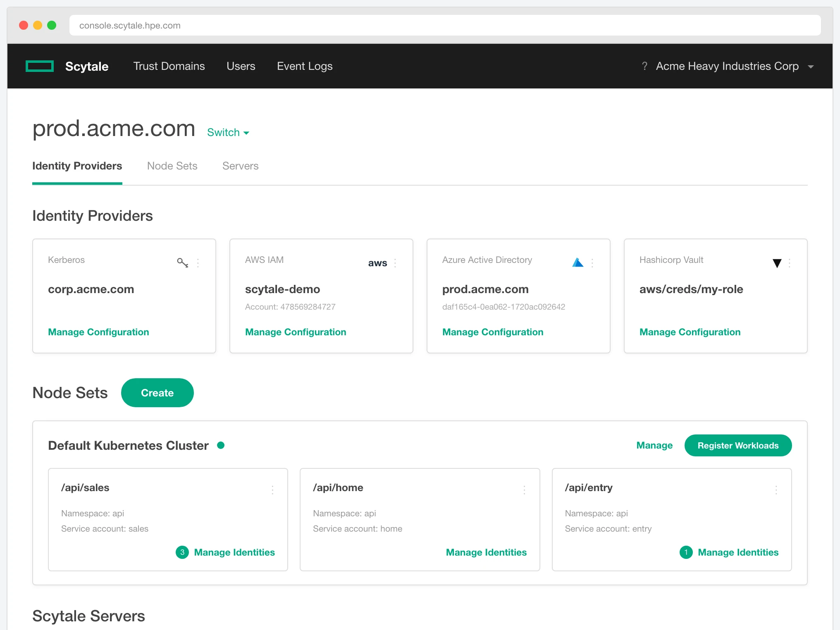The width and height of the screenshot is (840, 630).
Task: Open the Acme Heavy Industries Corp account menu
Action: click(735, 66)
